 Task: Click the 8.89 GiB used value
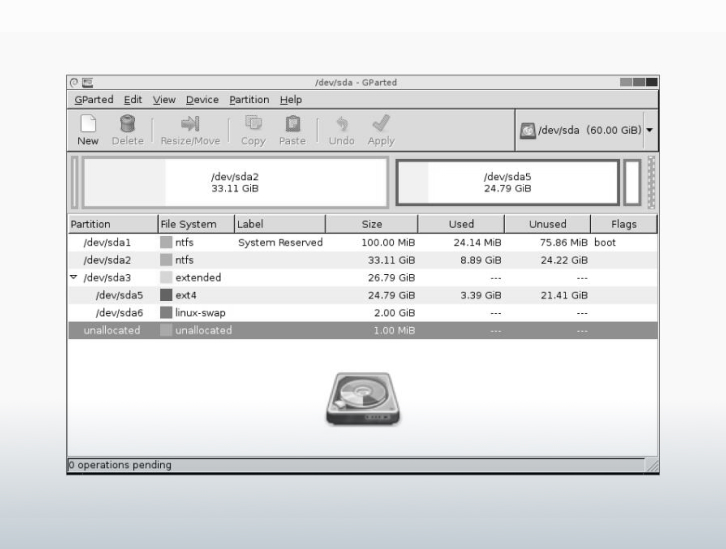tap(481, 260)
